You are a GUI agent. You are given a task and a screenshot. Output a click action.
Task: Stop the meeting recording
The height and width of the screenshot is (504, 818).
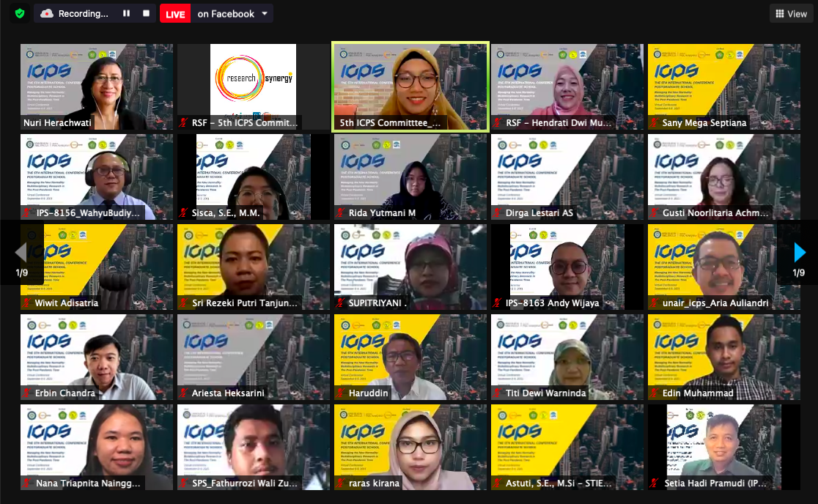[x=146, y=13]
